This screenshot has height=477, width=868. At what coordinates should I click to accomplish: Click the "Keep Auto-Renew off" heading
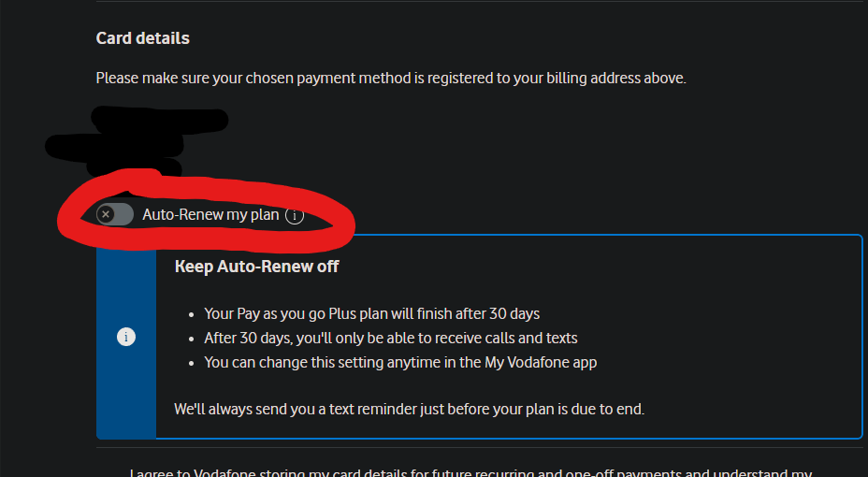[x=257, y=267]
